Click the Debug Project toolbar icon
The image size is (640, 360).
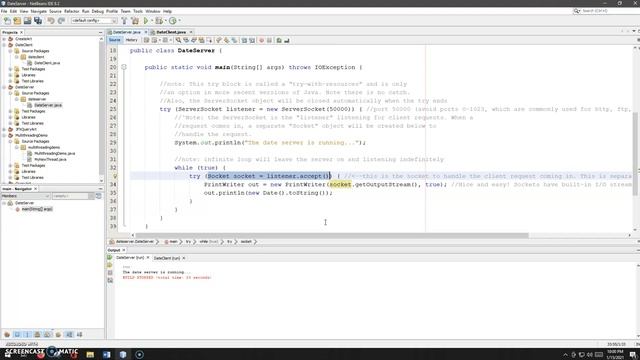click(x=159, y=20)
